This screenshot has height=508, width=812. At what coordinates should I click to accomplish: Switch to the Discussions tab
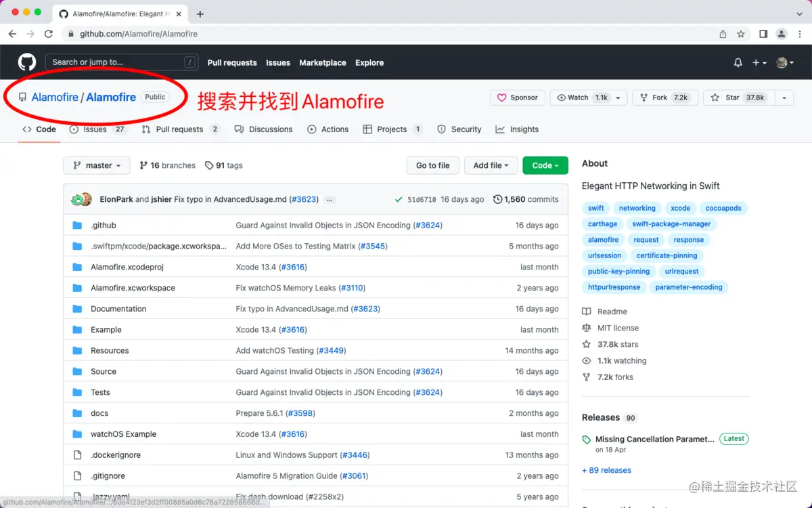(x=263, y=129)
